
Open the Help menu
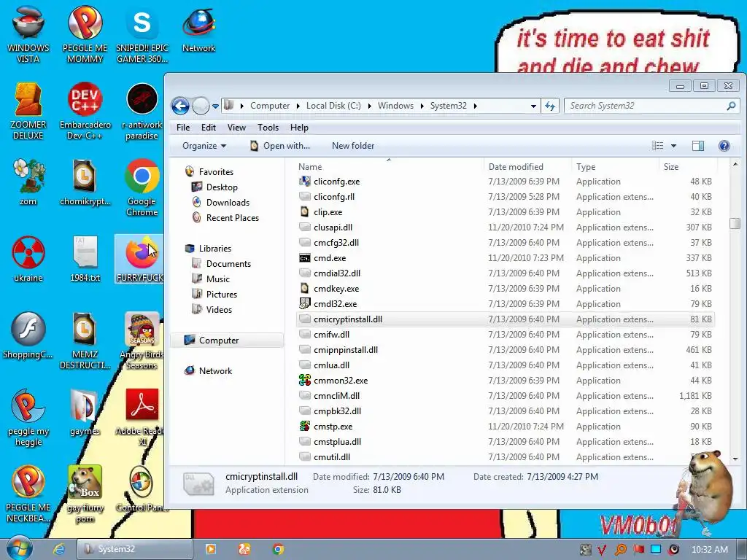pyautogui.click(x=299, y=128)
